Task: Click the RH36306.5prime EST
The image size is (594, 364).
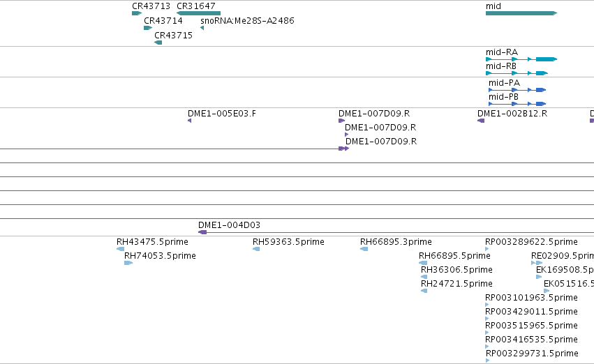Action: click(424, 277)
